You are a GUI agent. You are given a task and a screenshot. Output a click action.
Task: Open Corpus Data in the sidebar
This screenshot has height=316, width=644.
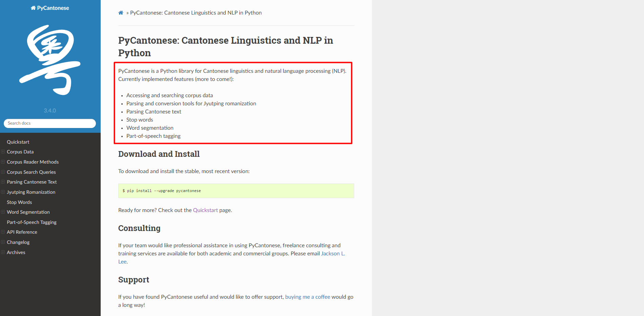[20, 152]
